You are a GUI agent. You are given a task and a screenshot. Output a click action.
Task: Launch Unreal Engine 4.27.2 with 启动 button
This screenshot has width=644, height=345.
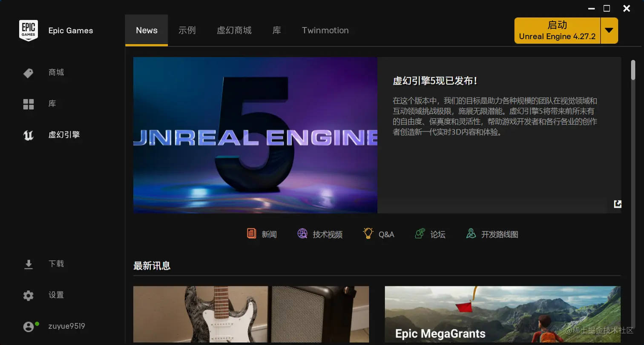(x=557, y=30)
